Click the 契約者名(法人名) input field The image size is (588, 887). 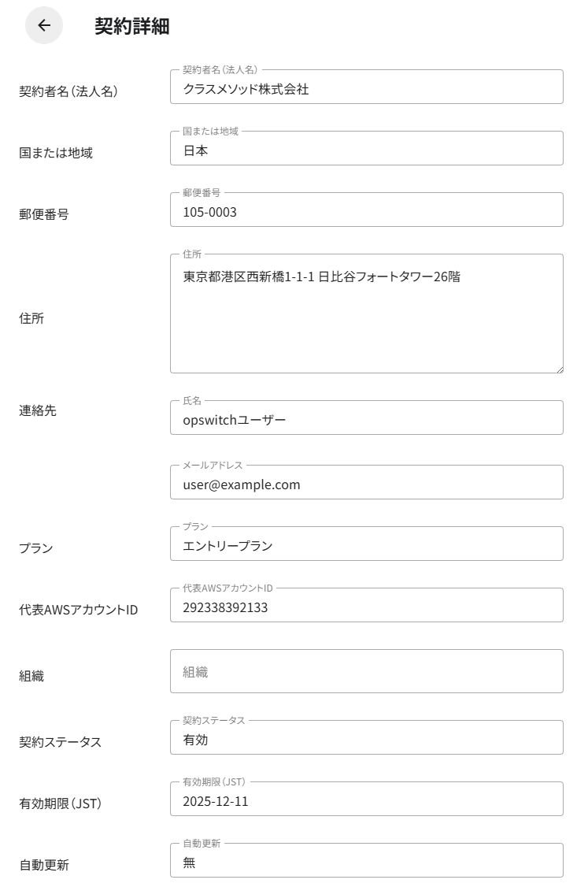point(366,89)
